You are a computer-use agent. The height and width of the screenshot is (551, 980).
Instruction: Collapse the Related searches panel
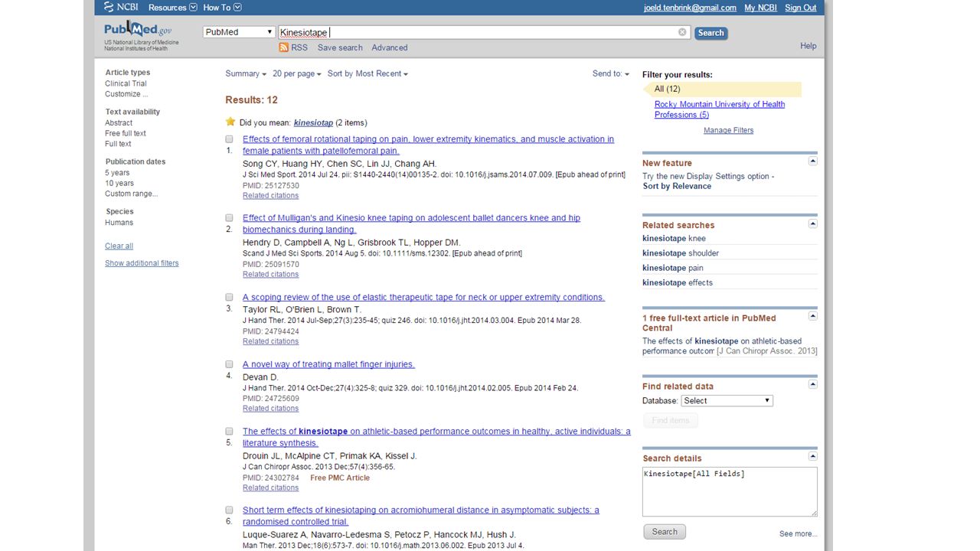pos(813,223)
